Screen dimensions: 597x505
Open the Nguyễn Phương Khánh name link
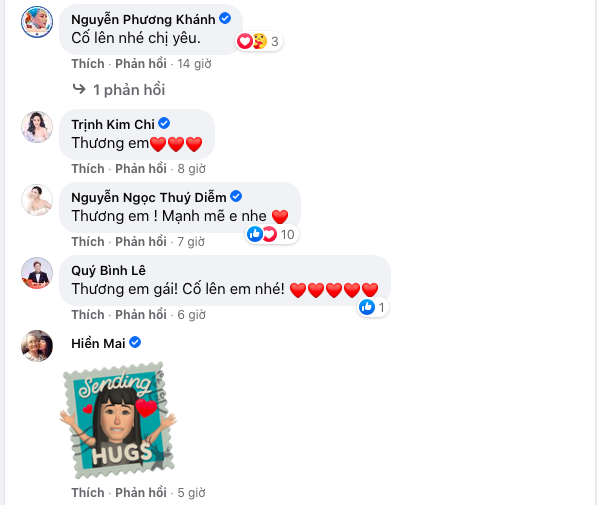[x=143, y=19]
